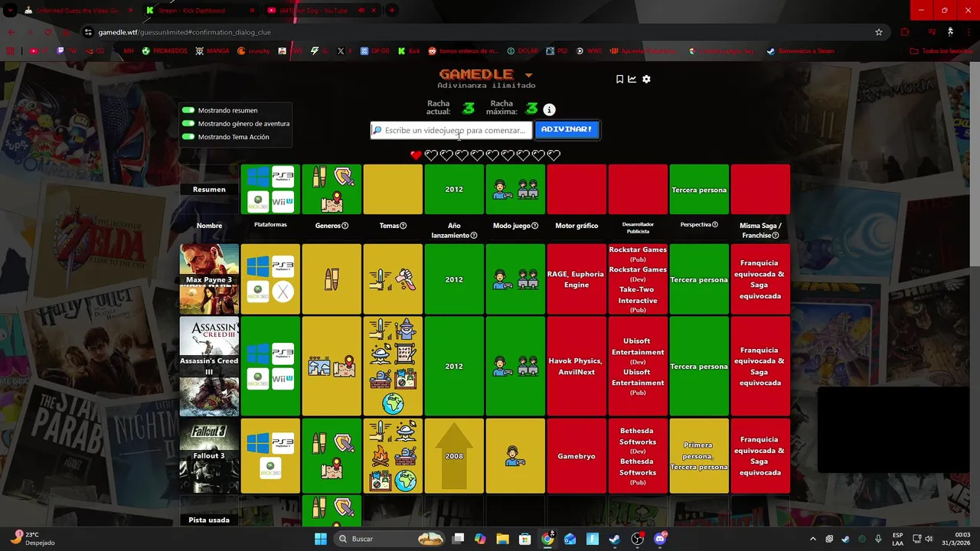Click the Fallout 3 cover thumbnail
The image size is (980, 551).
[x=209, y=455]
